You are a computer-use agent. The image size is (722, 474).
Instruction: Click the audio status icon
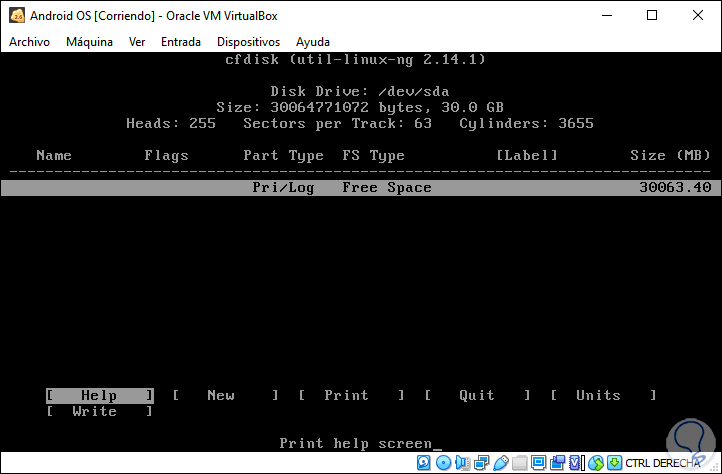[x=463, y=462]
